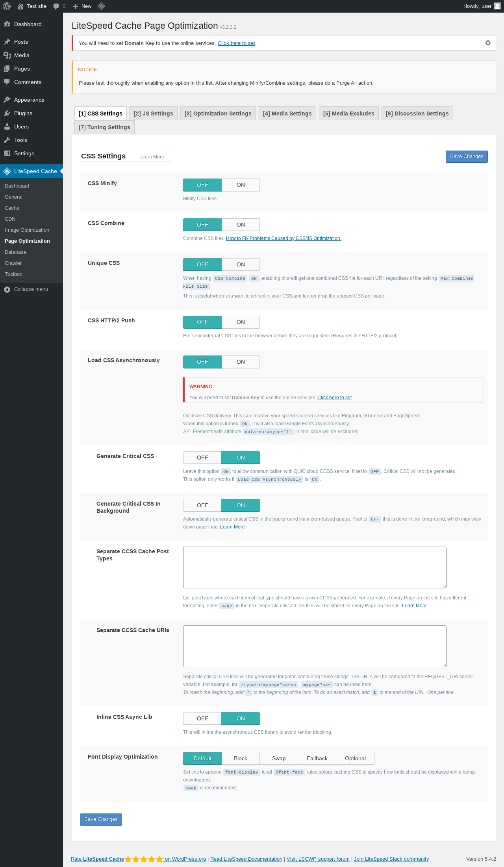Click the Appearance paintbrush icon

click(7, 100)
